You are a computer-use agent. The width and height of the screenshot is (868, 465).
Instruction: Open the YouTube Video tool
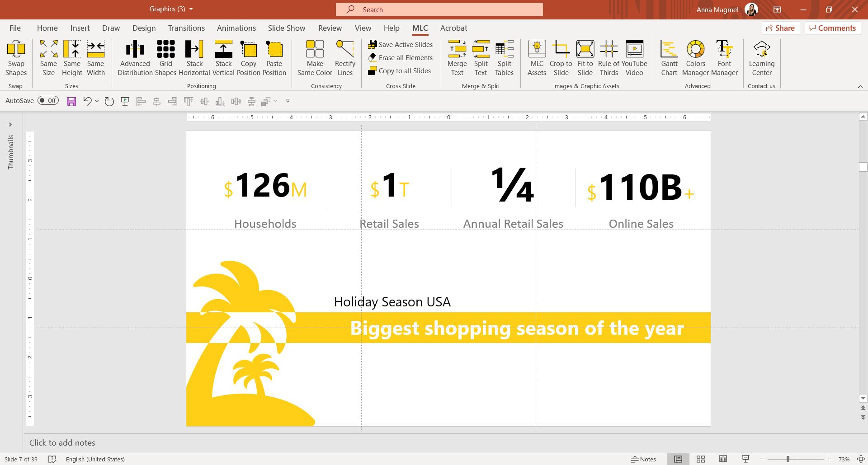click(x=634, y=49)
